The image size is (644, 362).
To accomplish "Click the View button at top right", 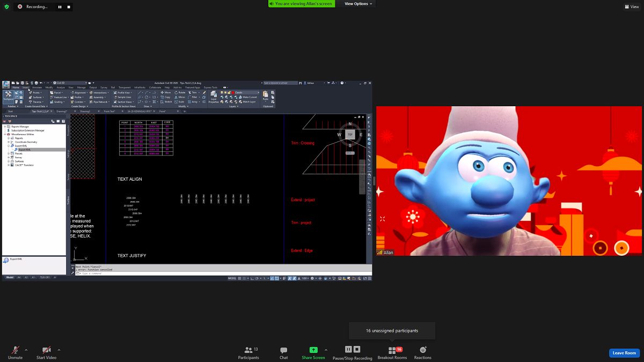I will tap(631, 6).
